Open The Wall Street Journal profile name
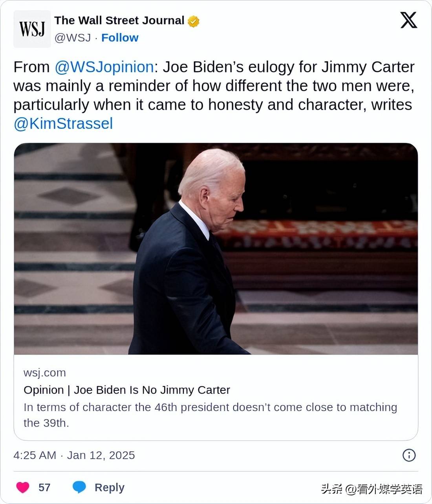 [119, 20]
